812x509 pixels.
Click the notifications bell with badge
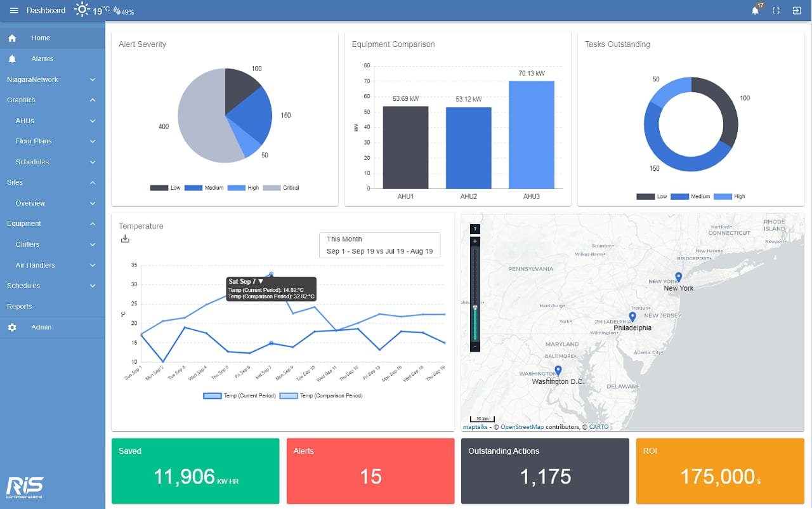click(755, 11)
